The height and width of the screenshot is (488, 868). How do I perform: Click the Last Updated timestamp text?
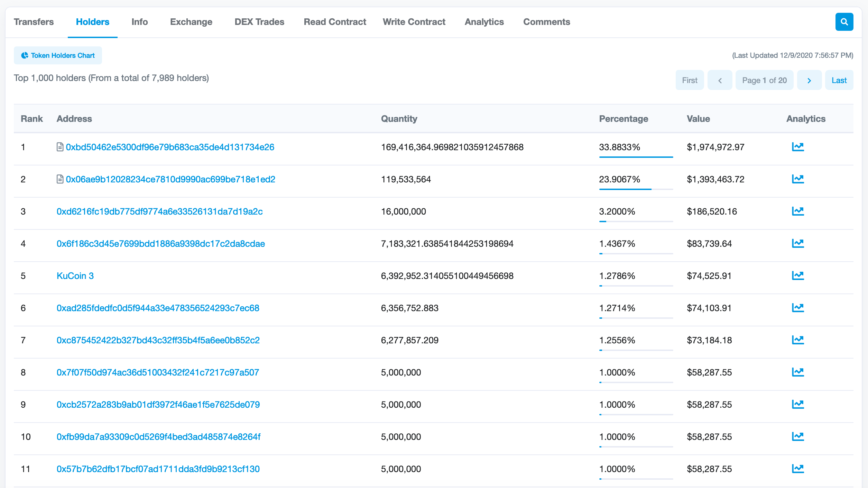pos(792,55)
